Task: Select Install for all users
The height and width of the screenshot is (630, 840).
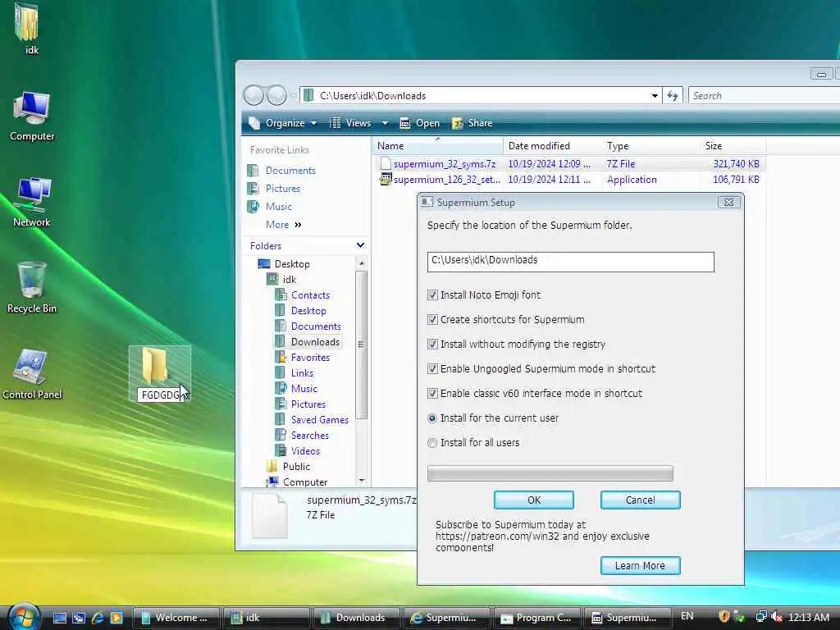Action: (432, 442)
